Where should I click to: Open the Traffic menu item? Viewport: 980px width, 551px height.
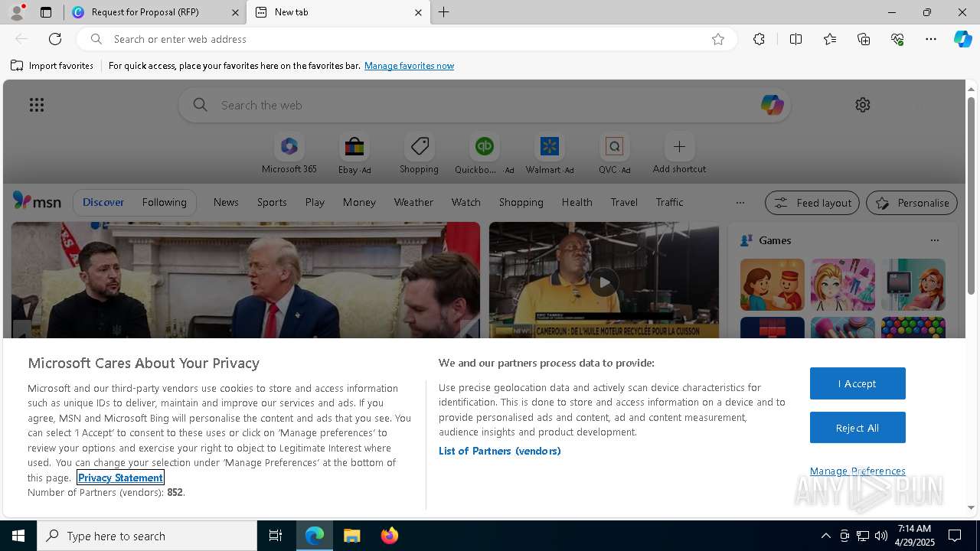tap(669, 202)
